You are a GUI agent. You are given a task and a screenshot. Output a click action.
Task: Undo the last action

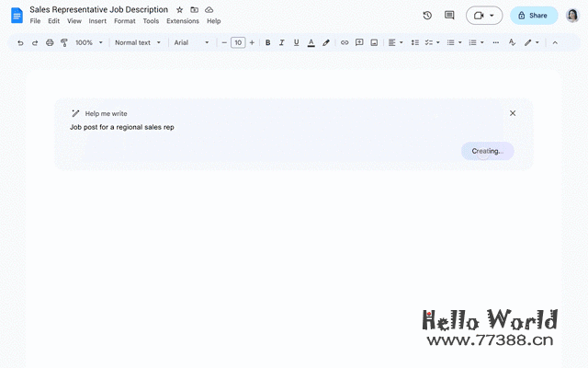tap(20, 43)
